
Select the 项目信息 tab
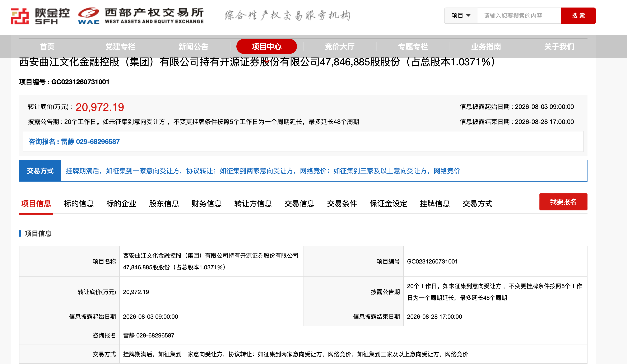tap(36, 204)
